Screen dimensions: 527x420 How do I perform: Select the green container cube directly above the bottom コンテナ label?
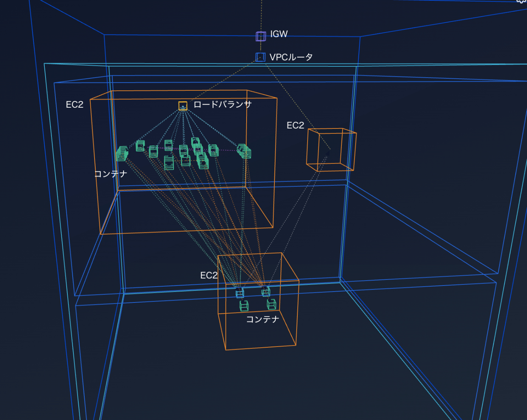(244, 306)
